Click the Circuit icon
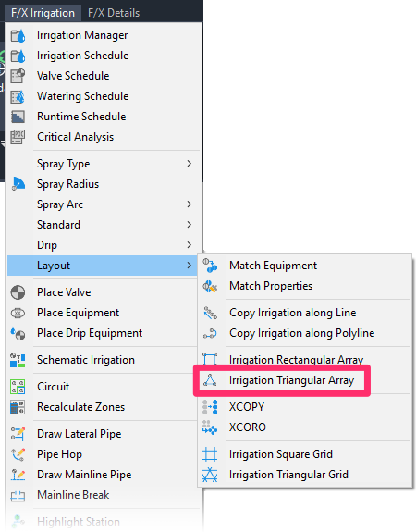Image resolution: width=416 pixels, height=532 pixels. point(18,387)
